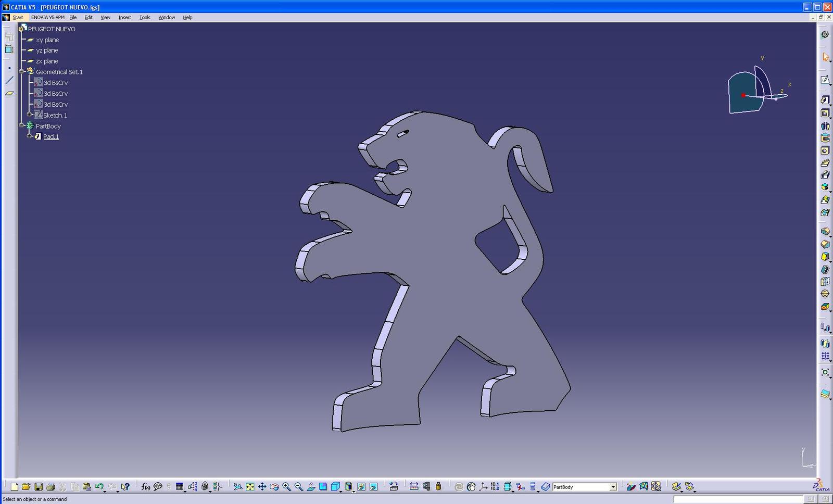Viewport: 833px width, 504px height.
Task: Save the document with the floppy icon
Action: [x=39, y=487]
